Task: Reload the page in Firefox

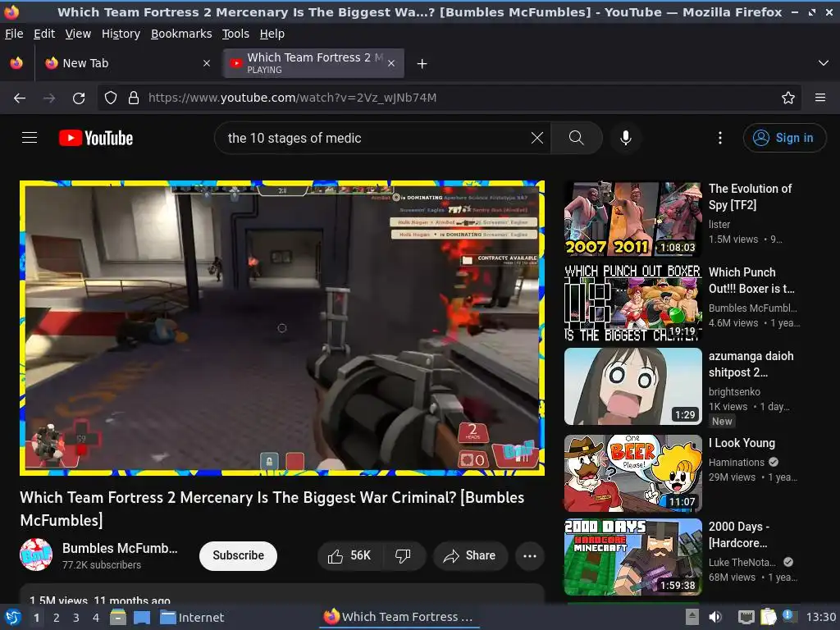Action: pos(79,98)
